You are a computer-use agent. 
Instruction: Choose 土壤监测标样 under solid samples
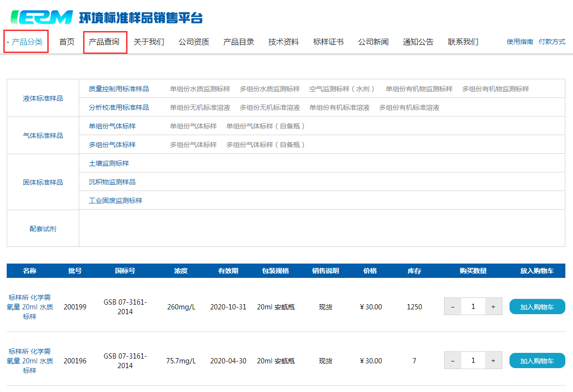tap(109, 163)
